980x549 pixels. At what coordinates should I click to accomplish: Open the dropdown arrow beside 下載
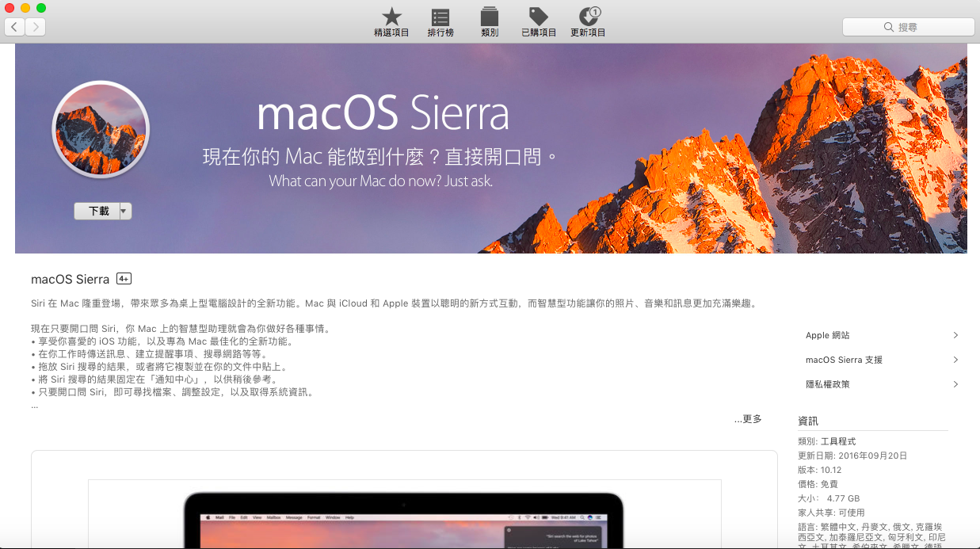125,212
